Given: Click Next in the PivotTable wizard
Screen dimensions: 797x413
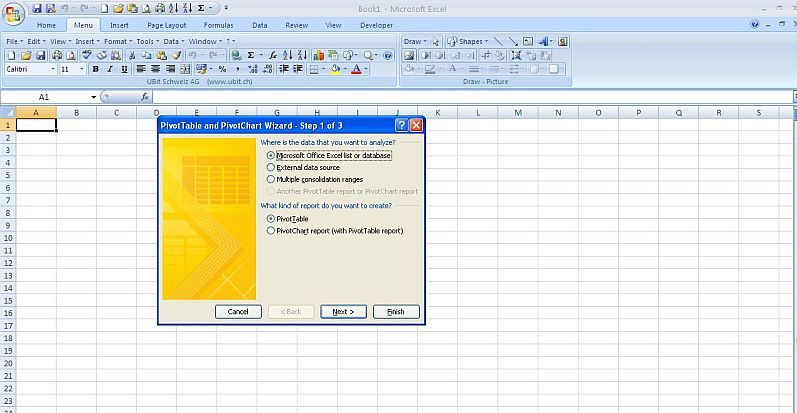Looking at the screenshot, I should [x=343, y=312].
